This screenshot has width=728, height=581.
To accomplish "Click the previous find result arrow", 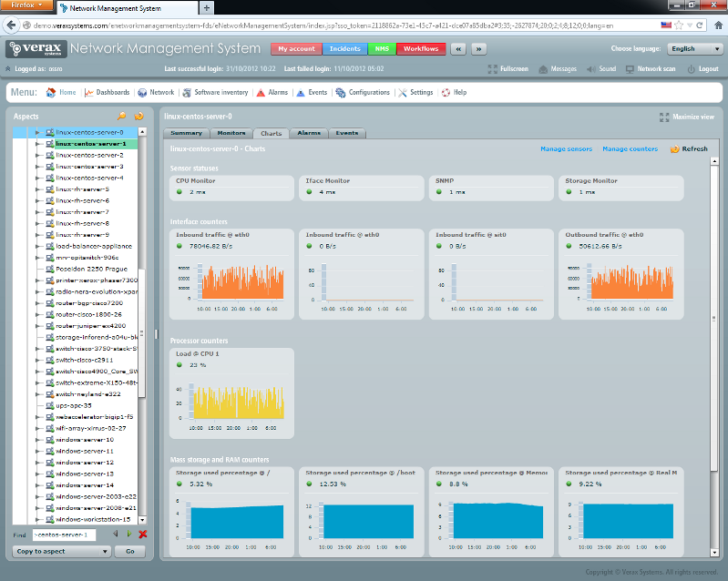I will [115, 535].
